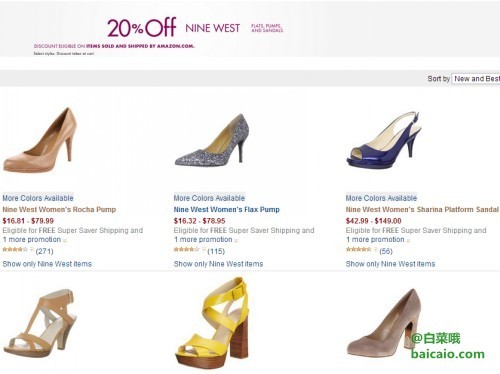Open the Sort by dropdown
The image size is (500, 374).
tap(476, 79)
